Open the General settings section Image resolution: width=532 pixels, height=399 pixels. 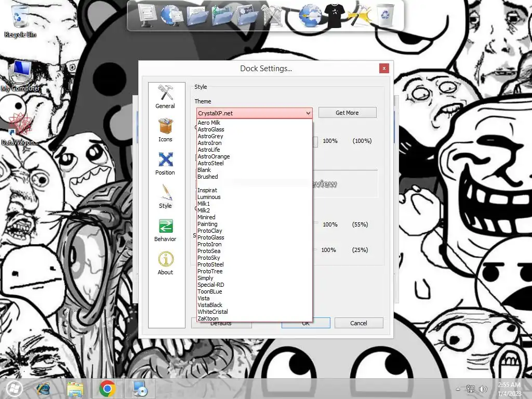[x=165, y=97]
